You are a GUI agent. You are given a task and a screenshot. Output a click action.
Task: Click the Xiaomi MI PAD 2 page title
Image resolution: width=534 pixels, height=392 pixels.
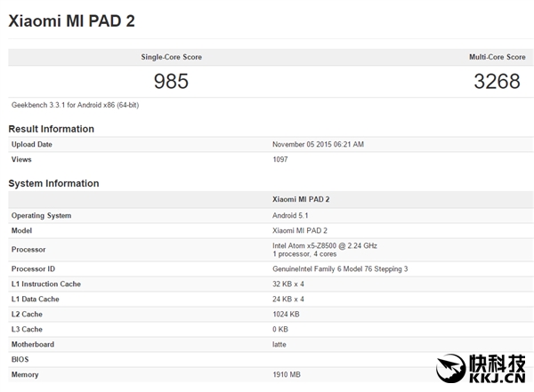pyautogui.click(x=71, y=21)
